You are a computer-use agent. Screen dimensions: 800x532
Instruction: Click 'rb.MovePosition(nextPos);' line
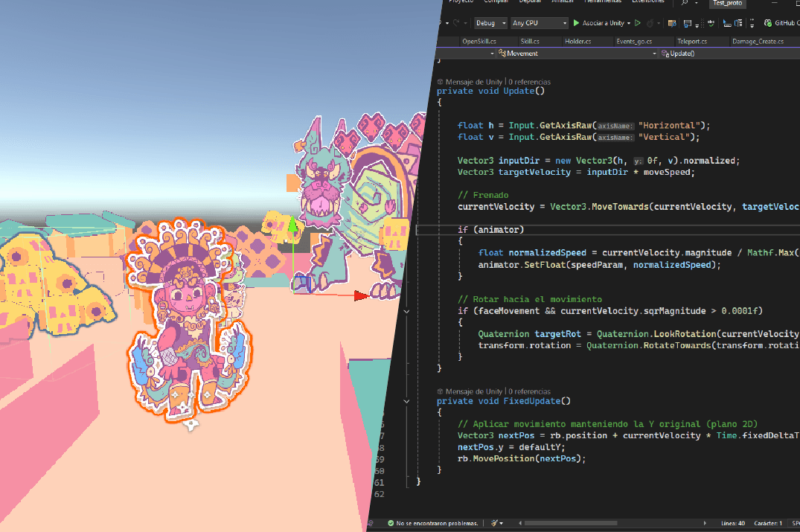(522, 458)
